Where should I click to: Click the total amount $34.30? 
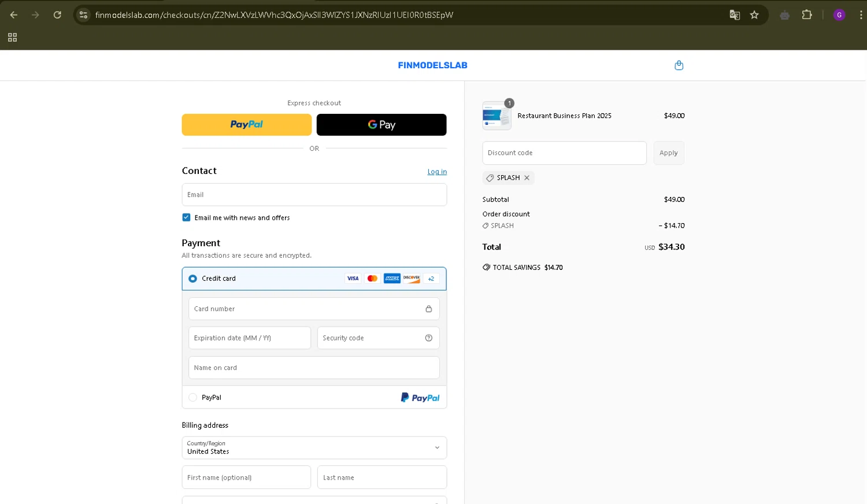672,247
